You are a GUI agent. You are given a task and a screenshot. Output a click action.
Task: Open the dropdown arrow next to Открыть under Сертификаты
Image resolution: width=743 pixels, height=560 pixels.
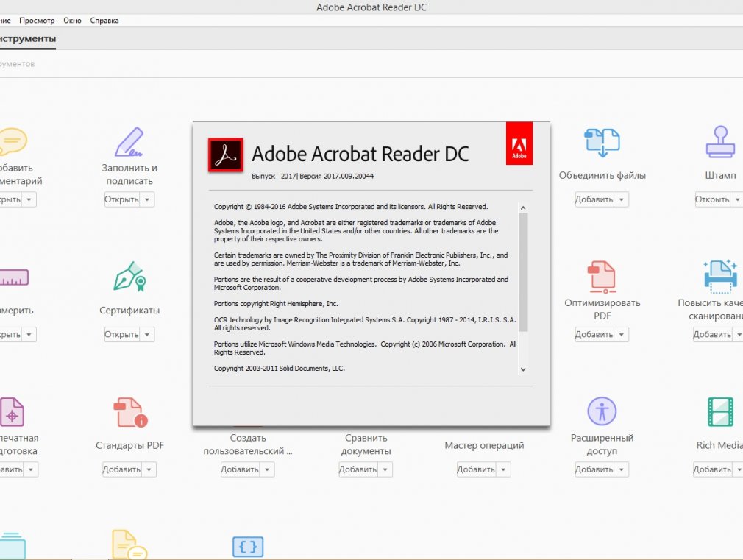(147, 335)
